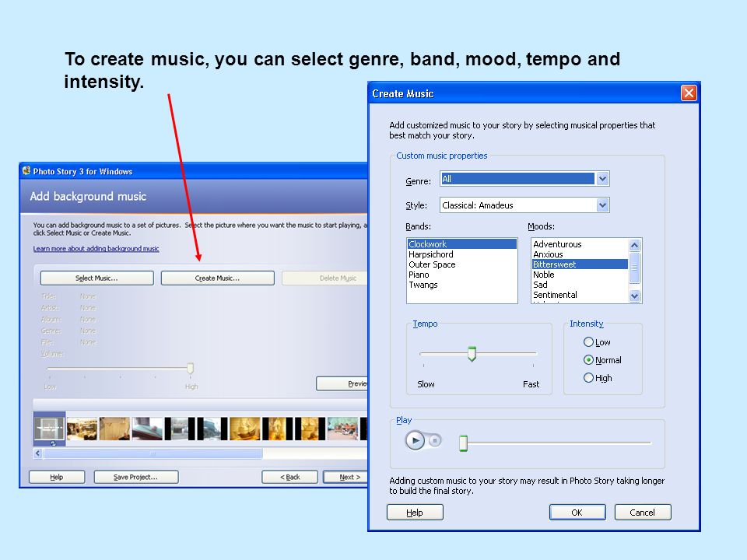The image size is (747, 560).
Task: Select the first filmstrip thumbnail
Action: pyautogui.click(x=49, y=429)
